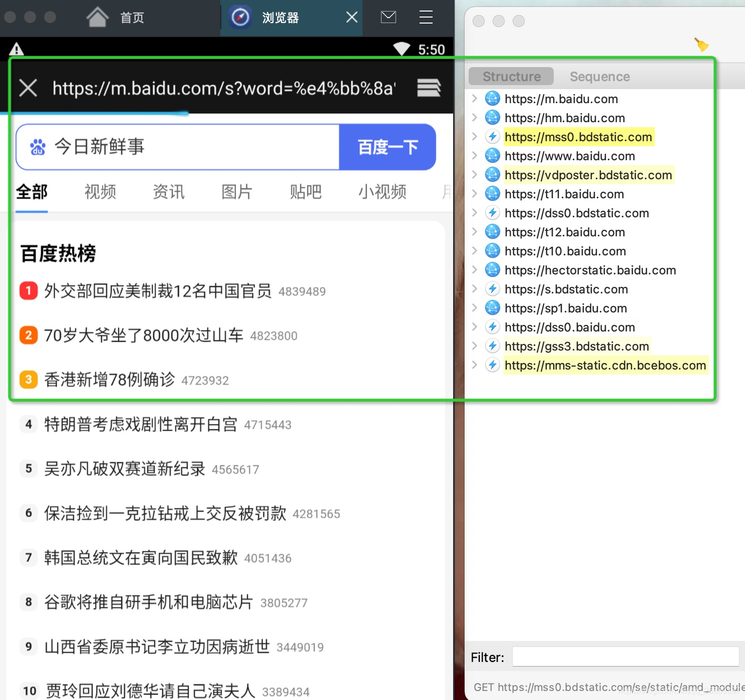Select the https://sp1.baidu.com host row
Image resolution: width=745 pixels, height=700 pixels.
[566, 308]
